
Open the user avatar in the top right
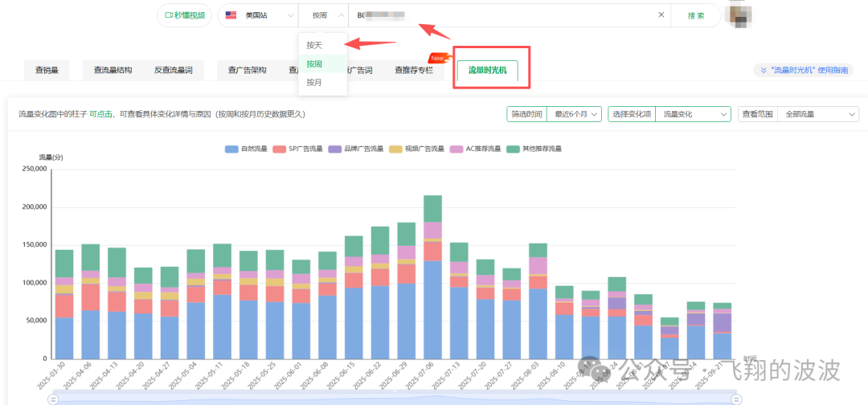[739, 13]
